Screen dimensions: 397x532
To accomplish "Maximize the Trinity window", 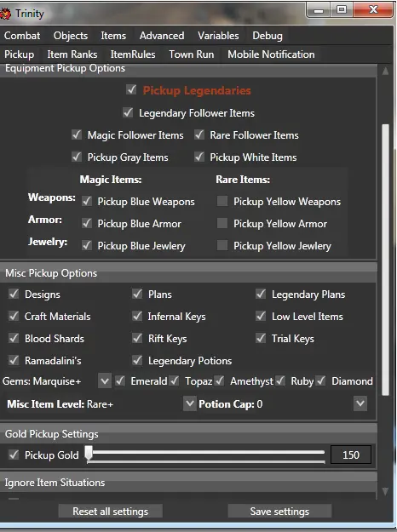I will click(342, 10).
